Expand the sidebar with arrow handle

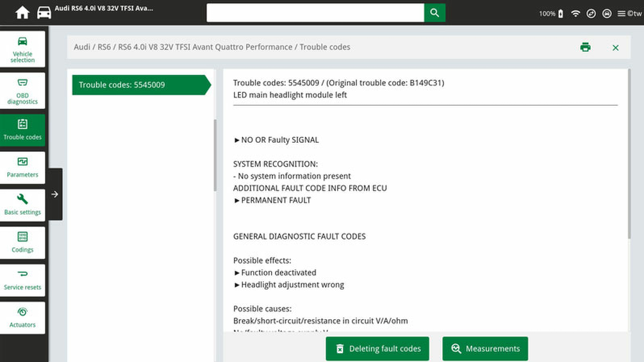click(55, 194)
